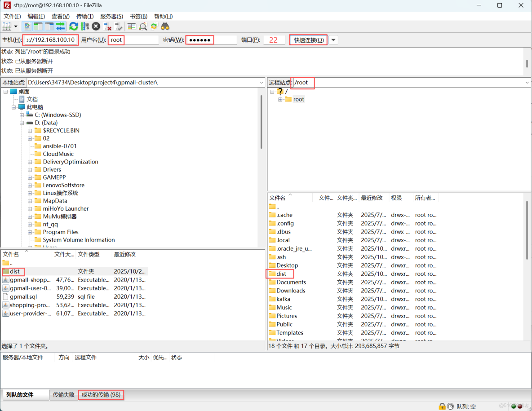Click the green refresh file lists icon
The image size is (532, 411).
coord(74,27)
